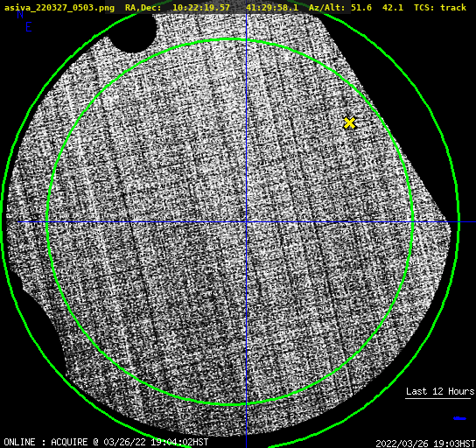Image resolution: width=476 pixels, height=448 pixels.
Task: Click the azimuth value 51.6
Action: pos(361,7)
